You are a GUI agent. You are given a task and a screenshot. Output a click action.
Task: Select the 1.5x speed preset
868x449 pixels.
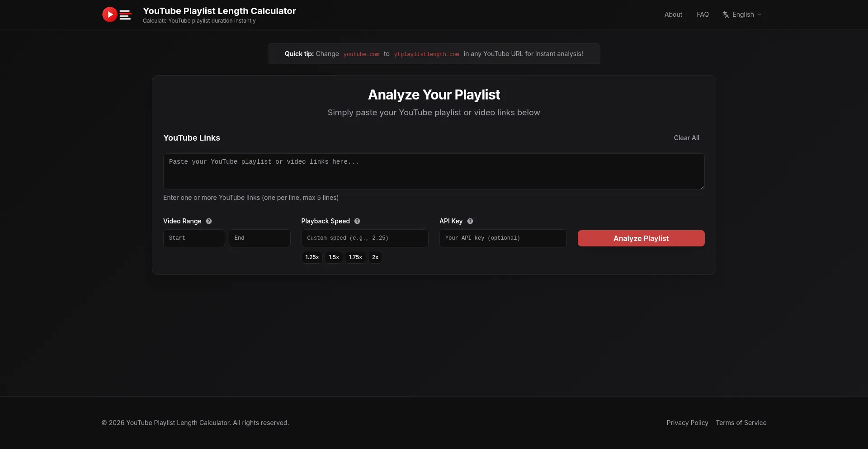point(334,257)
